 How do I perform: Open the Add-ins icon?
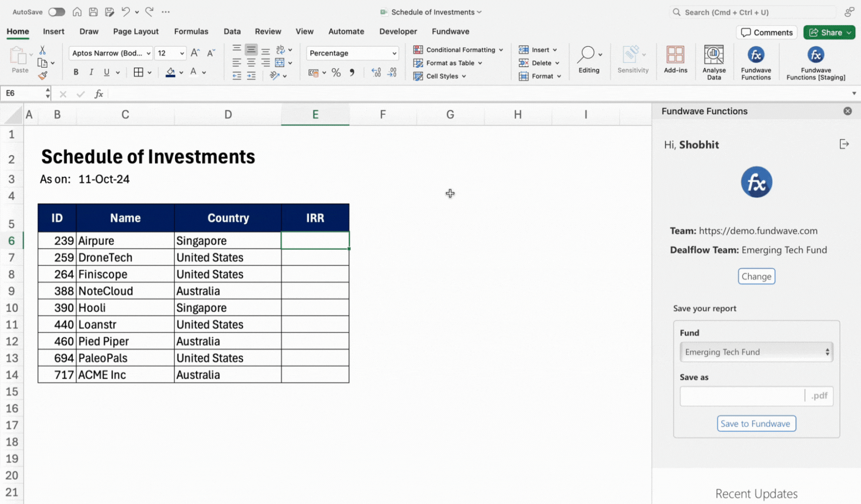pyautogui.click(x=675, y=59)
